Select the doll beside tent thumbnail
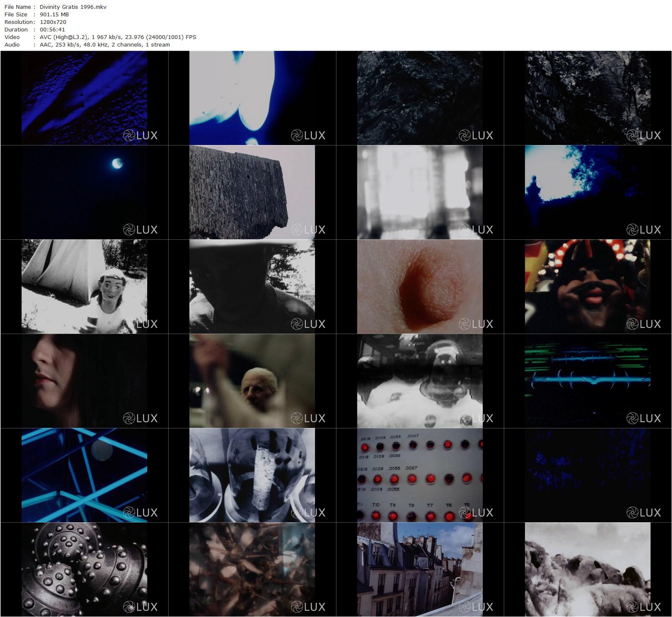Image resolution: width=672 pixels, height=617 pixels. (84, 287)
